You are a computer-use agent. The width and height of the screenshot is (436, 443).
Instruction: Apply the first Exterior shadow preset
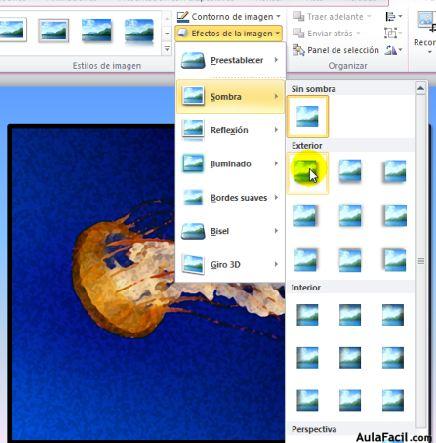pos(308,173)
